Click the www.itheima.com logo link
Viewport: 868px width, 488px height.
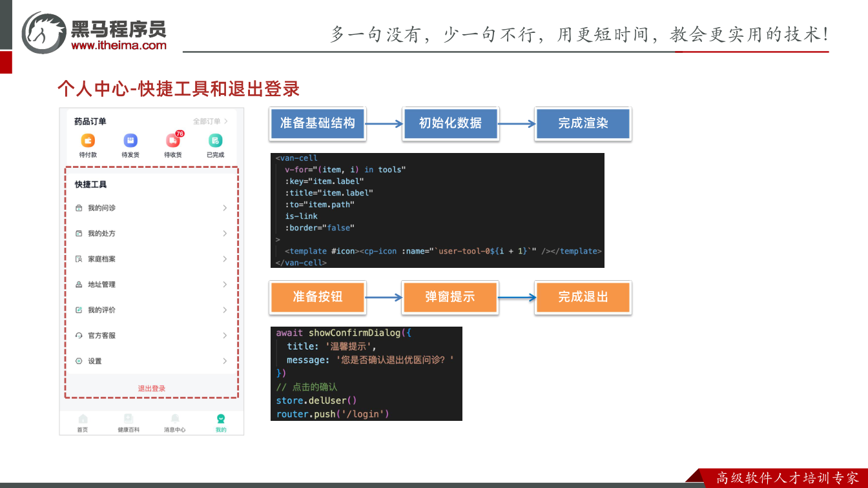[x=119, y=45]
